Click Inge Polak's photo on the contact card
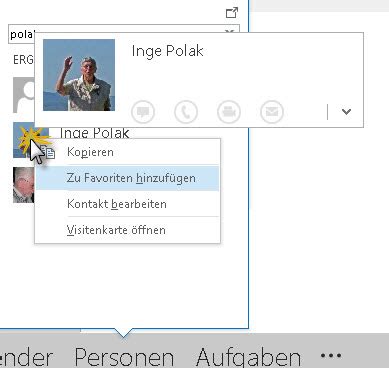This screenshot has height=368, width=389. [79, 75]
